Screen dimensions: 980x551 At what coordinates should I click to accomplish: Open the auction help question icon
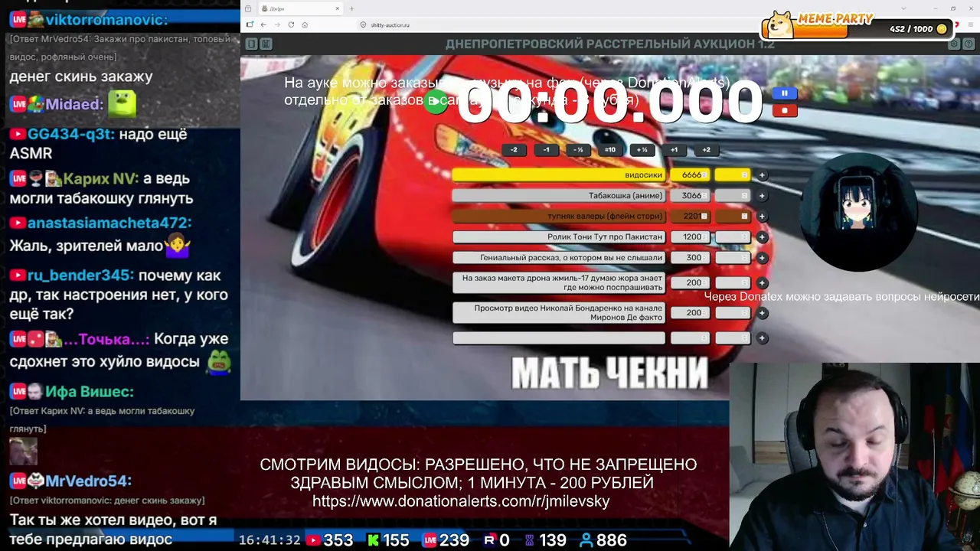click(968, 44)
